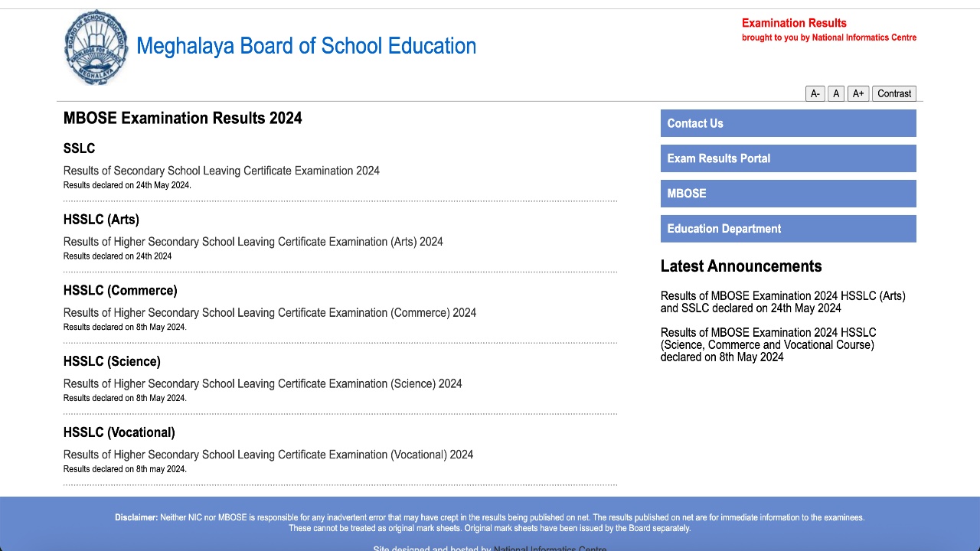Decrease font size with A- button
Screen dimensions: 980x551
(815, 93)
